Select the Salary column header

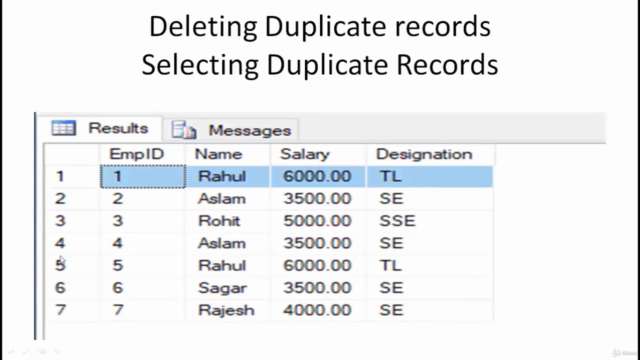pyautogui.click(x=317, y=154)
